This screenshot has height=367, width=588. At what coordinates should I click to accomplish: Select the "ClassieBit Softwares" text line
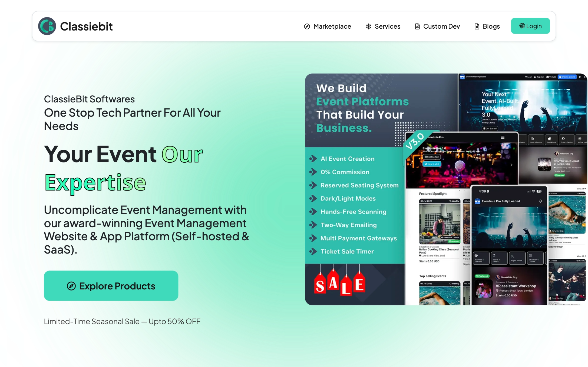point(90,99)
